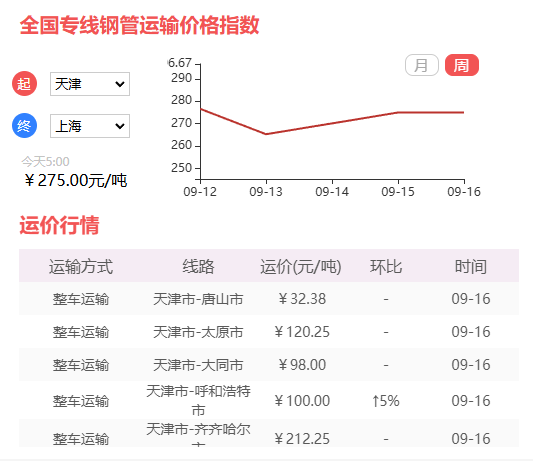Click the 09-16 date in 呼和浩特市 row
The image size is (533, 461).
[471, 401]
